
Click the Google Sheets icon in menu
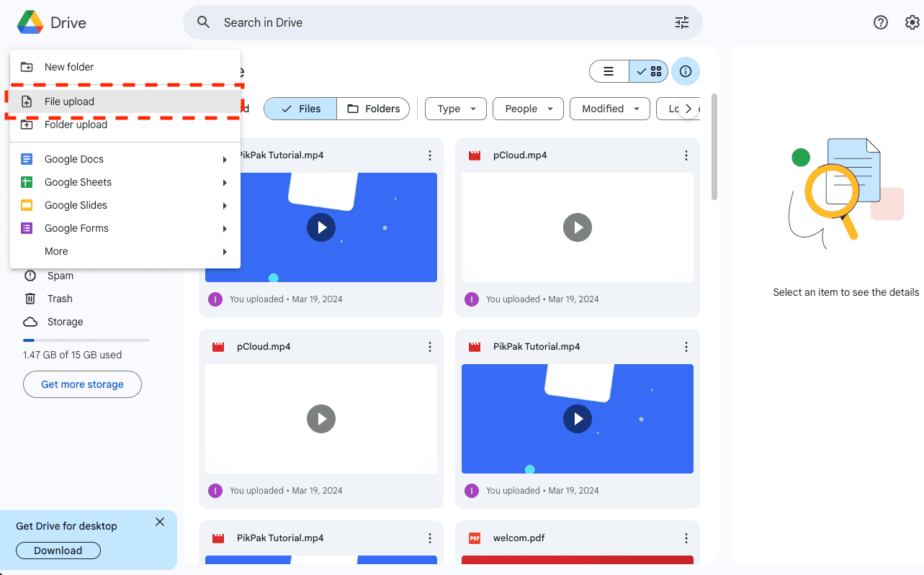[27, 182]
